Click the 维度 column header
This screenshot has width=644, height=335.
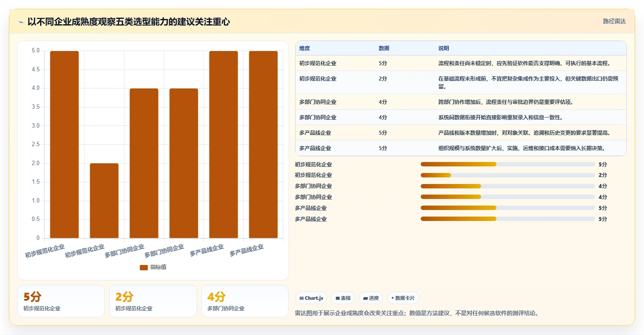(x=304, y=48)
